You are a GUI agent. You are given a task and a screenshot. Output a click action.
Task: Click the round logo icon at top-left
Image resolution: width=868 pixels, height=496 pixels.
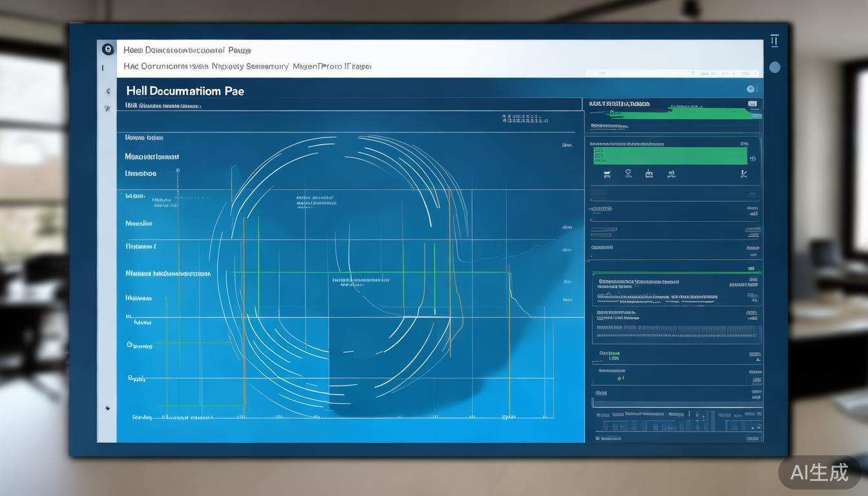point(107,49)
